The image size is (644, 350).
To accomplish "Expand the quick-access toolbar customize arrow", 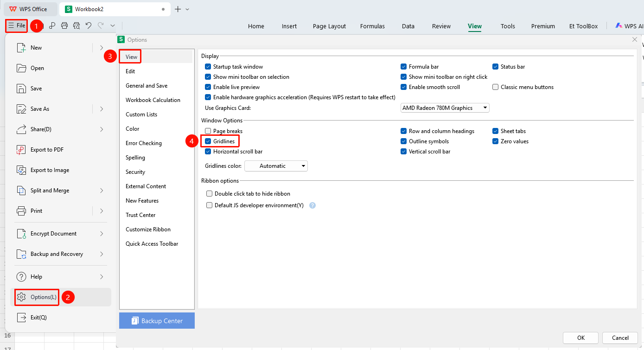I will coord(113,26).
